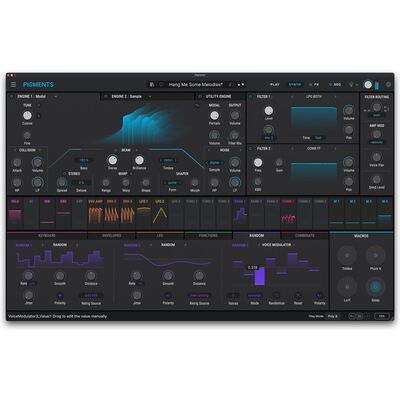Like the preset with the heart icon
The width and height of the screenshot is (400, 400).
[x=162, y=85]
